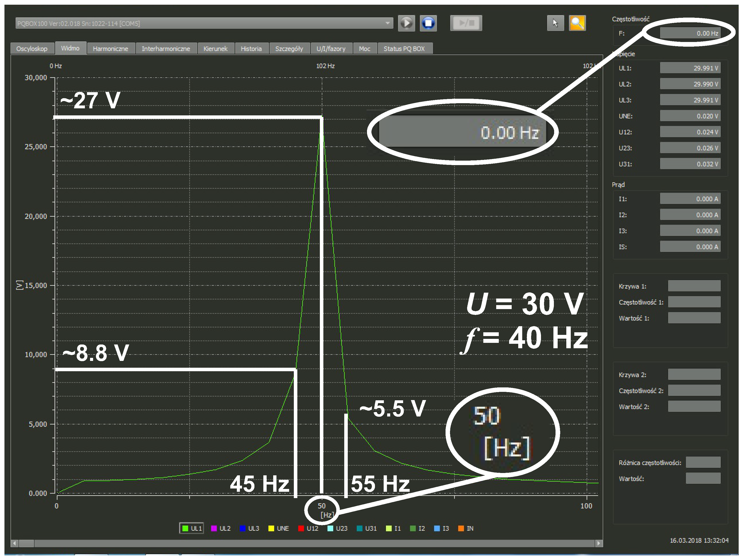Open the Harmoniczne tab
The height and width of the screenshot is (560, 745).
[x=110, y=49]
